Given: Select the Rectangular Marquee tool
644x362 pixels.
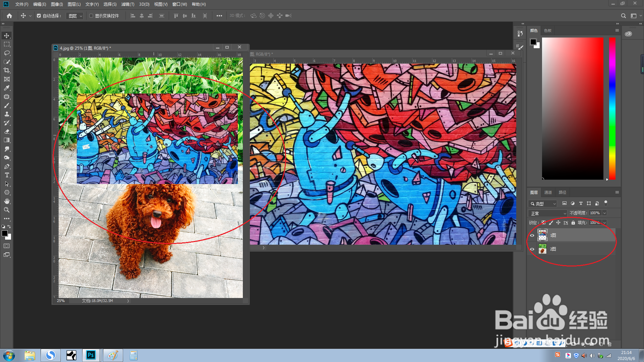Looking at the screenshot, I should coord(7,44).
